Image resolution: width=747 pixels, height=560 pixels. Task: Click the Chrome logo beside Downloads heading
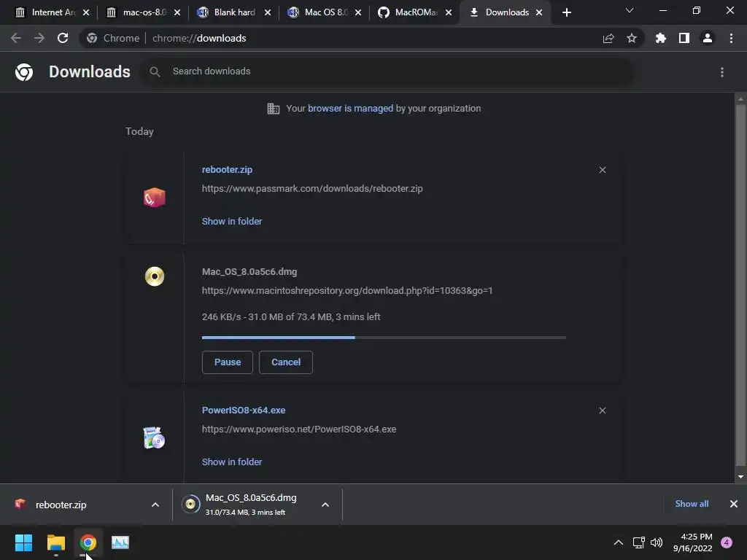(24, 72)
